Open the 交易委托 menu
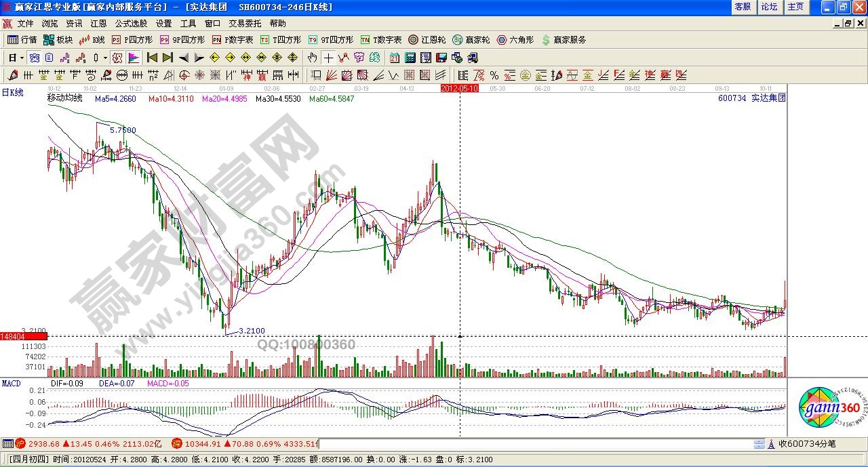Image resolution: width=868 pixels, height=467 pixels. click(x=245, y=23)
